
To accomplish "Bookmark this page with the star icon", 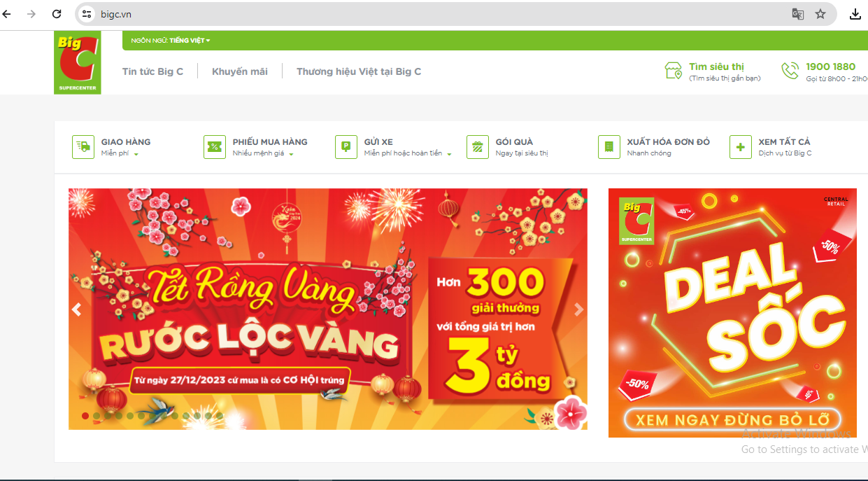I will coord(820,14).
